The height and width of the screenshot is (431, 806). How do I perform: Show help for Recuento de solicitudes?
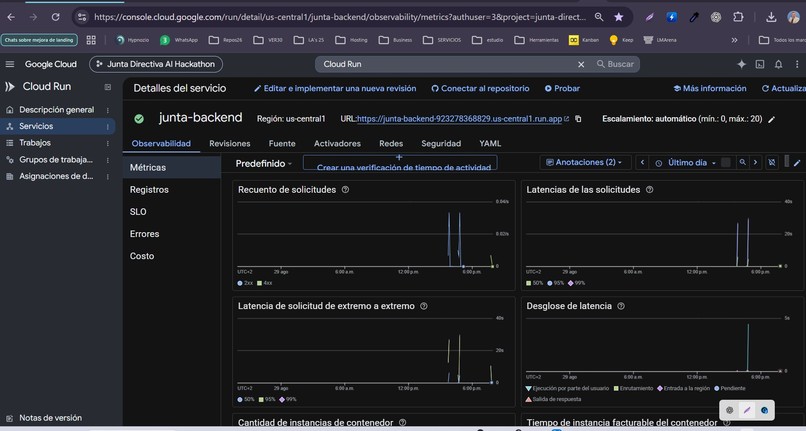click(x=345, y=190)
